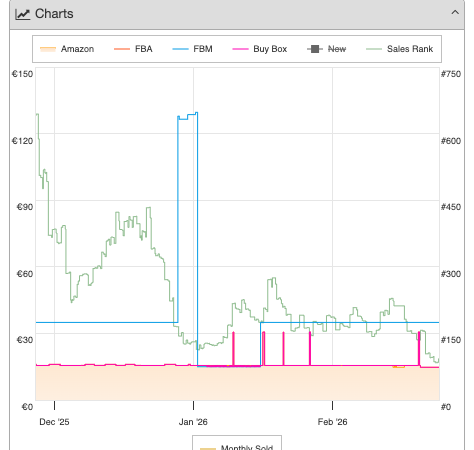
Task: Click the FBM price spike peak near €130
Action: pyautogui.click(x=188, y=116)
